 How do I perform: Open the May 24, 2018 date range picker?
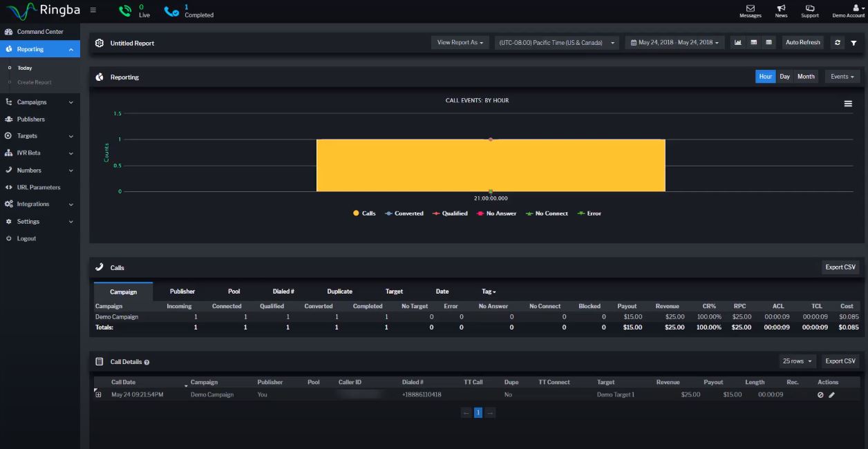[x=675, y=43]
